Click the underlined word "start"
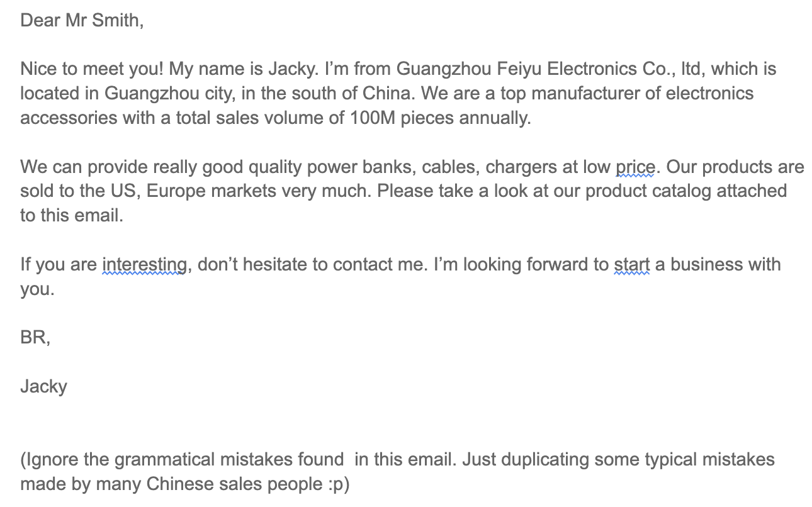The image size is (812, 507). point(631,265)
